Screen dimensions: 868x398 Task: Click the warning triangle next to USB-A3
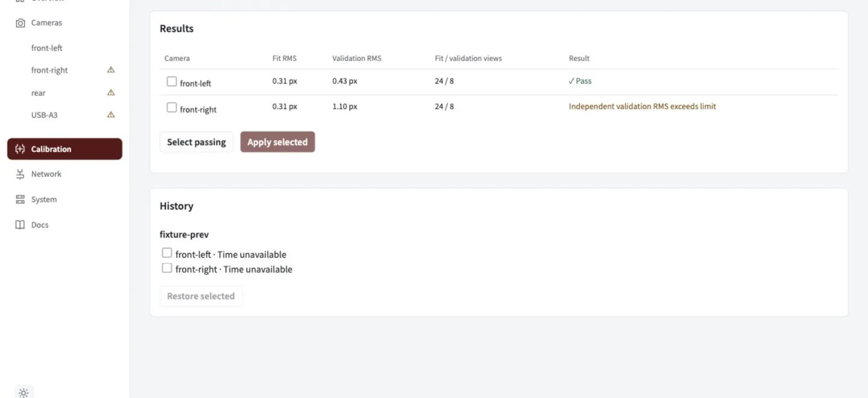(x=111, y=115)
